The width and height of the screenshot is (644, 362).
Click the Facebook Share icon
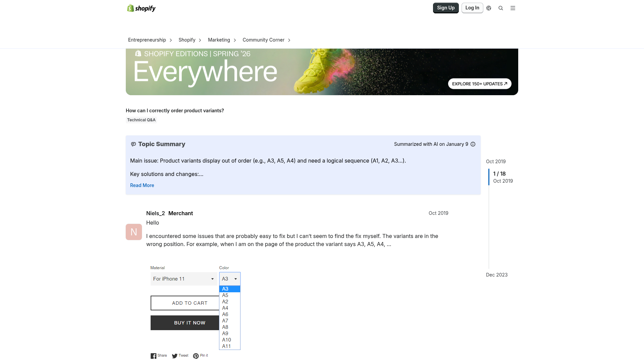coord(153,356)
